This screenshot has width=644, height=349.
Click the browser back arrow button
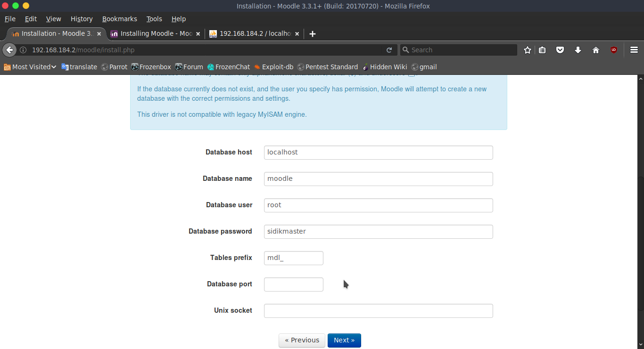[x=9, y=50]
